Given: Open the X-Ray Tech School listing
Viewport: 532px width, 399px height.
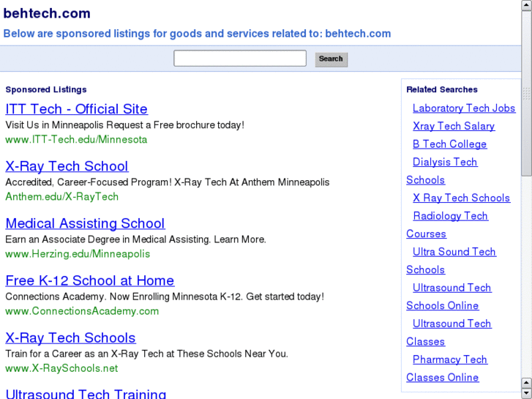Looking at the screenshot, I should [67, 166].
